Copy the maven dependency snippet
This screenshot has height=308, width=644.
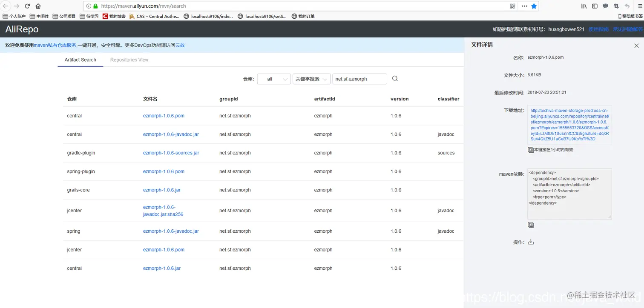pos(531,225)
